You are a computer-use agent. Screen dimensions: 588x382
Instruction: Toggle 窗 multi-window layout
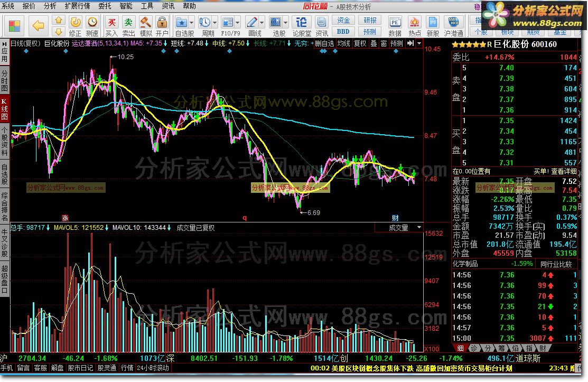[384, 43]
